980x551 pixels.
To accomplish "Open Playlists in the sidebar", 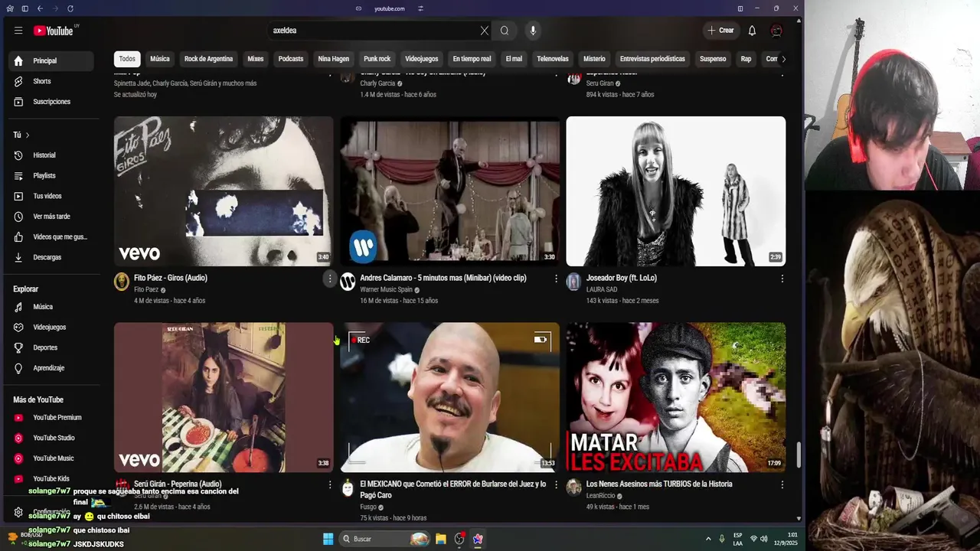I will [51, 176].
